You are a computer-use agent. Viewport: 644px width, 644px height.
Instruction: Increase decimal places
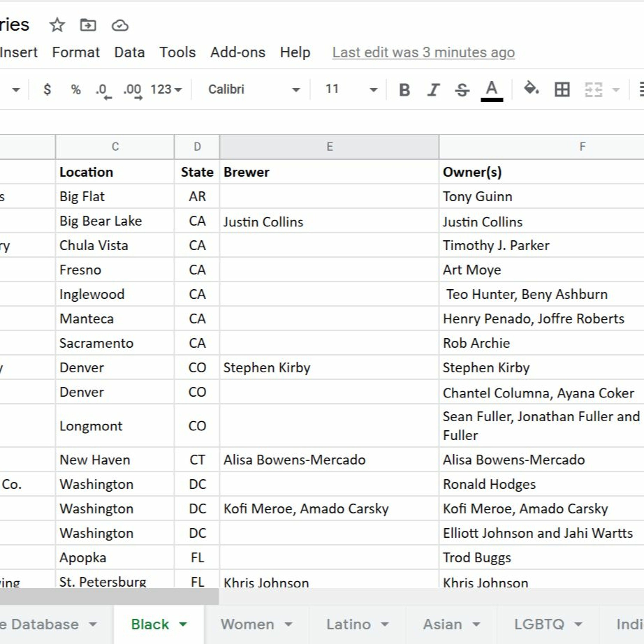click(x=133, y=90)
